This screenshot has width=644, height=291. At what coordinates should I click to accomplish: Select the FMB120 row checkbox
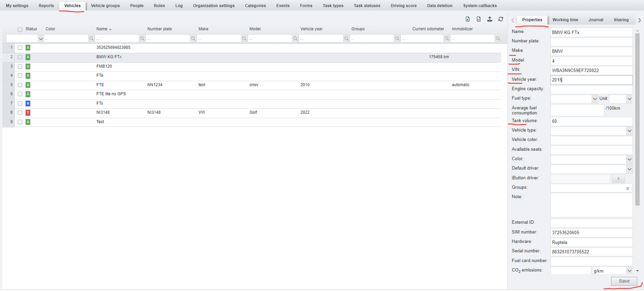20,66
